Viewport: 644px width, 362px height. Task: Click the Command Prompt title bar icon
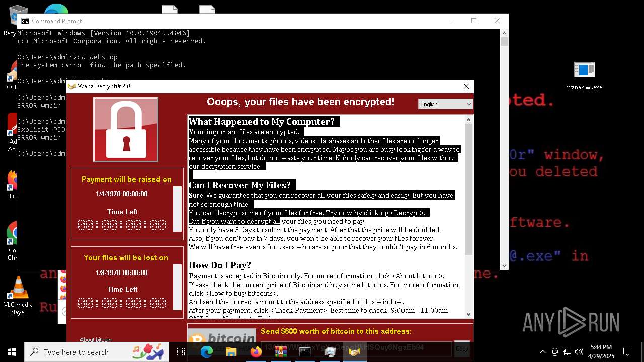point(25,21)
